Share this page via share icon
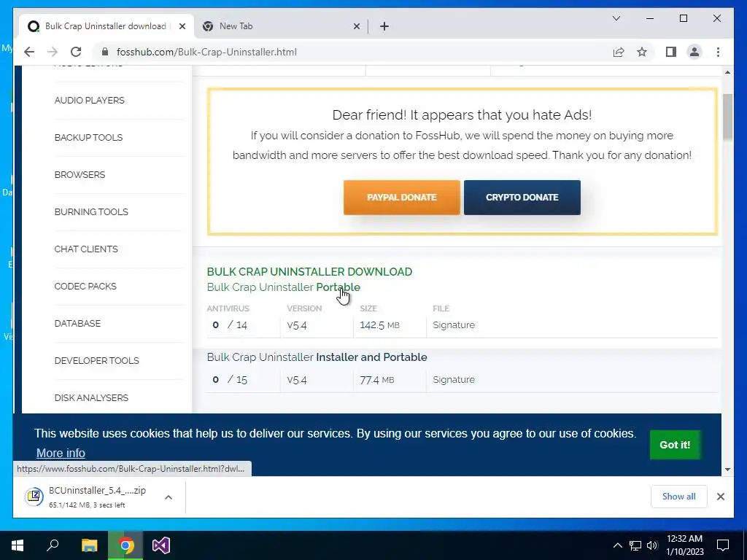 pos(619,52)
